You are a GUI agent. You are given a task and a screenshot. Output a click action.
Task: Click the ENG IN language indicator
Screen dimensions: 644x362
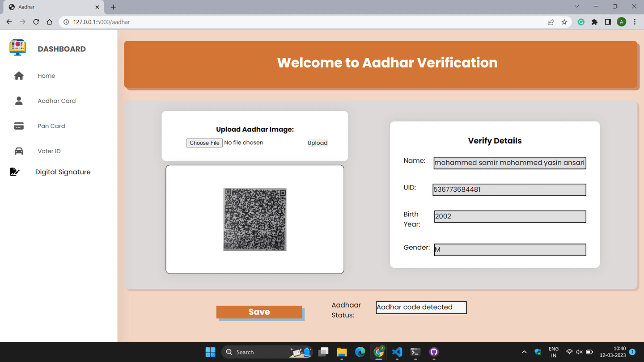[554, 352]
